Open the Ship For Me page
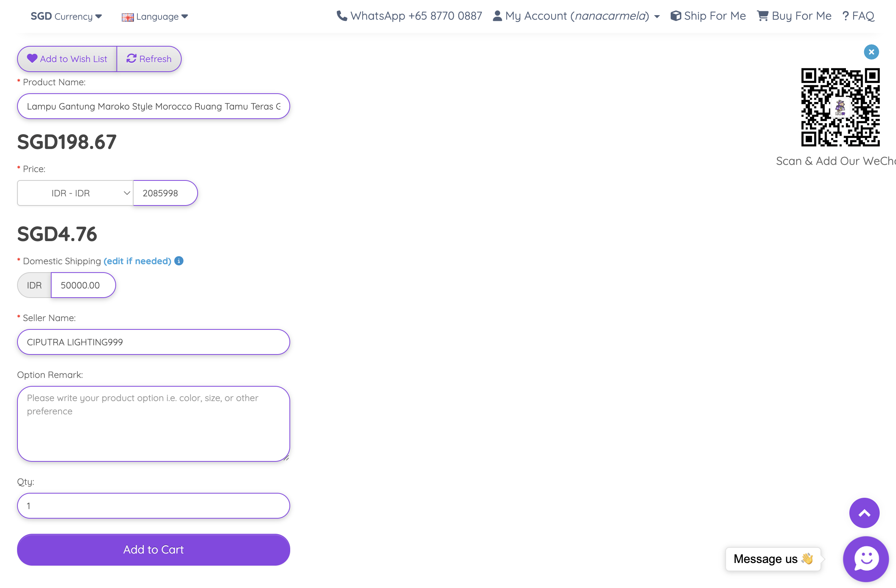Screen dimensions: 896x588 pos(708,16)
